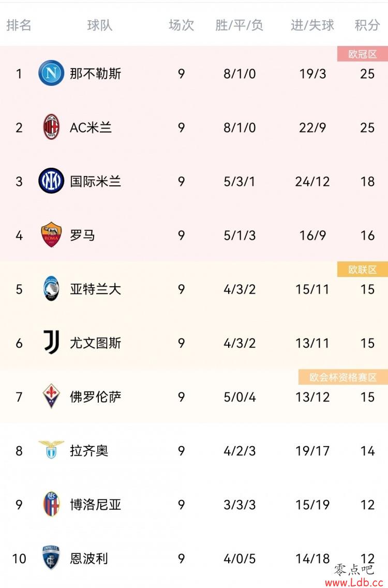Open the Fiorentina lily crest

51,396
